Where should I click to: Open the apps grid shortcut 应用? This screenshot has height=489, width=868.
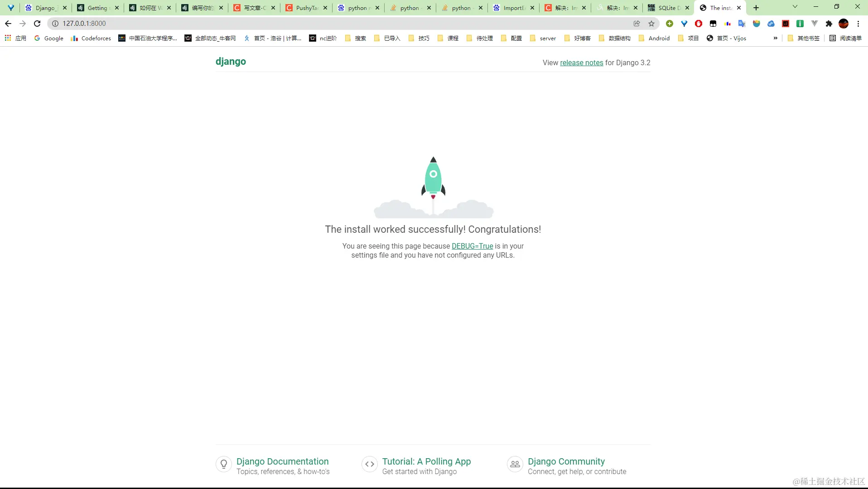coord(15,38)
